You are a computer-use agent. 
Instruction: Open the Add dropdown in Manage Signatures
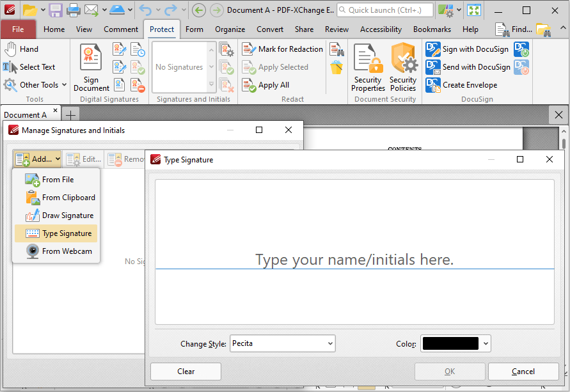tap(37, 159)
